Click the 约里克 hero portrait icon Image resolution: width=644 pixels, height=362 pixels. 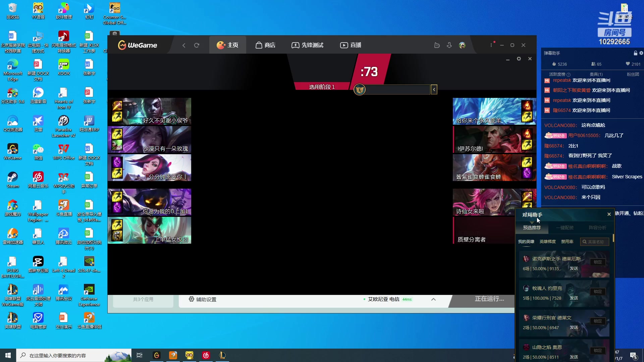point(526,288)
